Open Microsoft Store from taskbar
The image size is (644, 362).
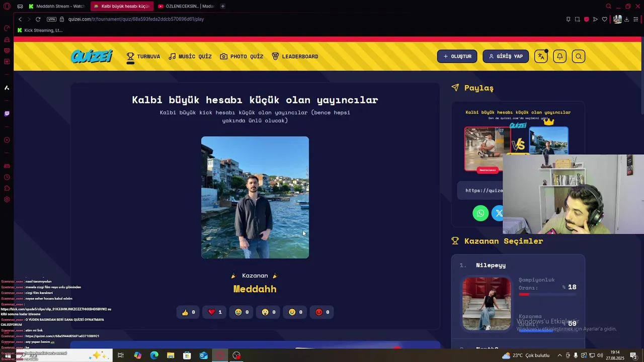(x=187, y=355)
